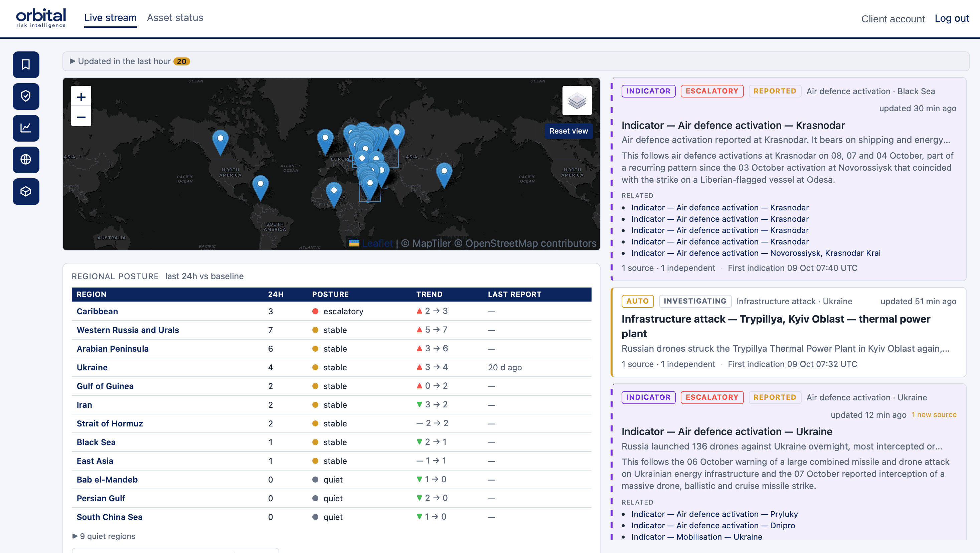The width and height of the screenshot is (980, 553).
Task: Open the Bab el-Mandeb region
Action: pyautogui.click(x=107, y=479)
